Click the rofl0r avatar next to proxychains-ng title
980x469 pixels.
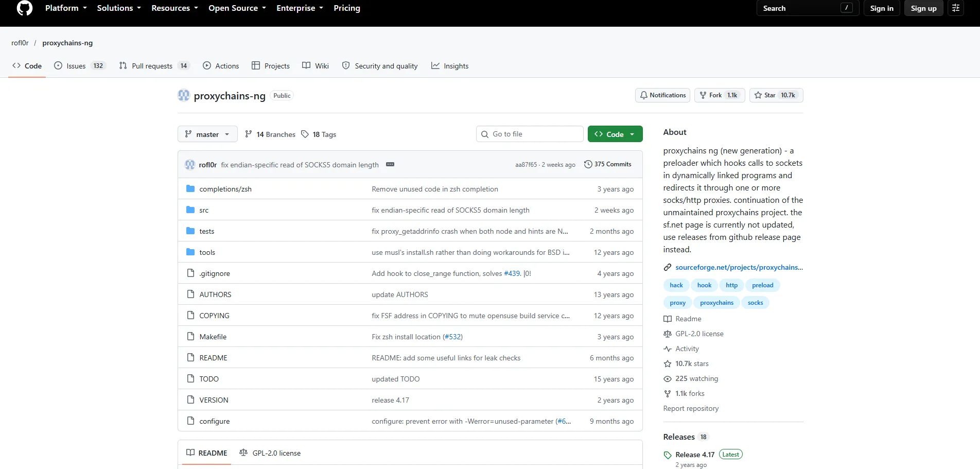184,95
